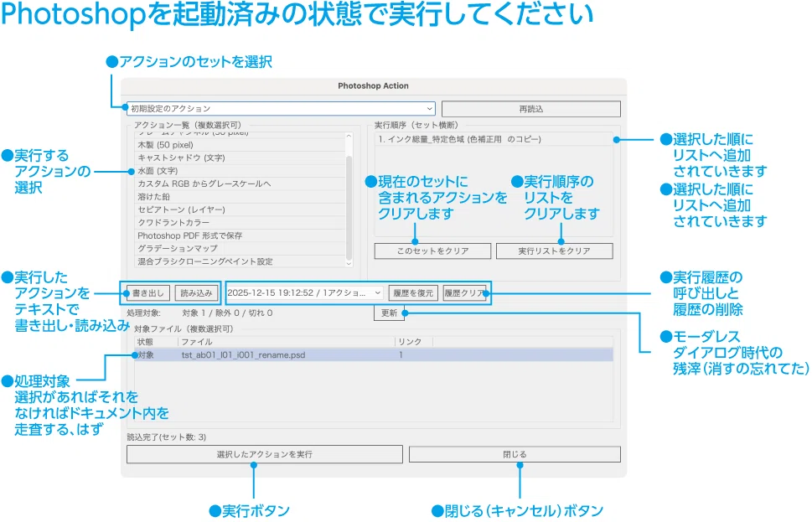Click the 閉じる close button
812x522 pixels.
pos(515,454)
